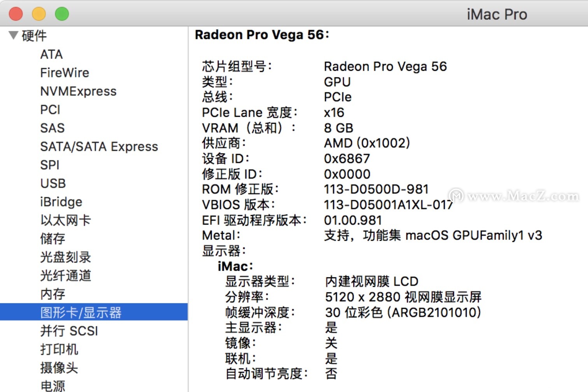Screen dimensions: 588x392
Task: Click framebuffer depth 30 位彩色 value
Action: 403,312
